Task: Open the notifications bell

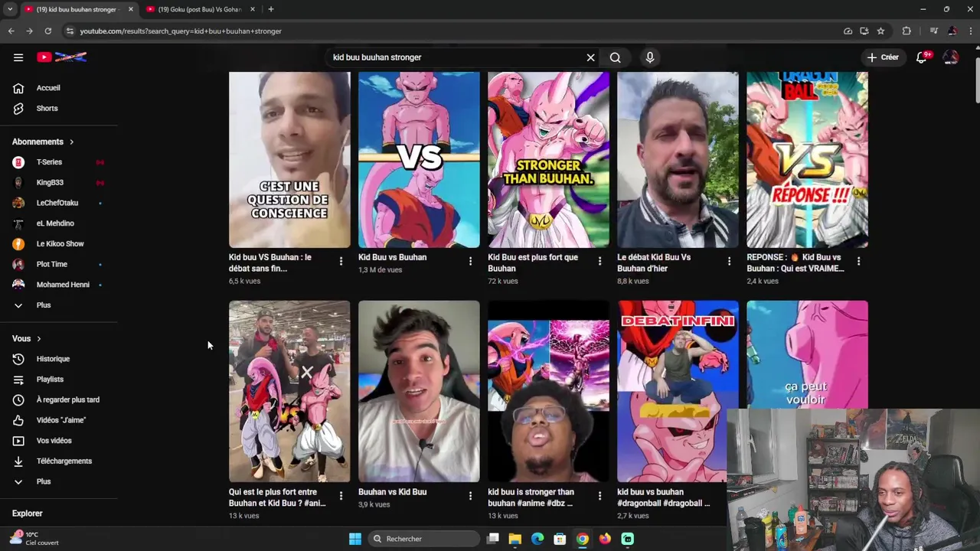Action: pos(922,57)
